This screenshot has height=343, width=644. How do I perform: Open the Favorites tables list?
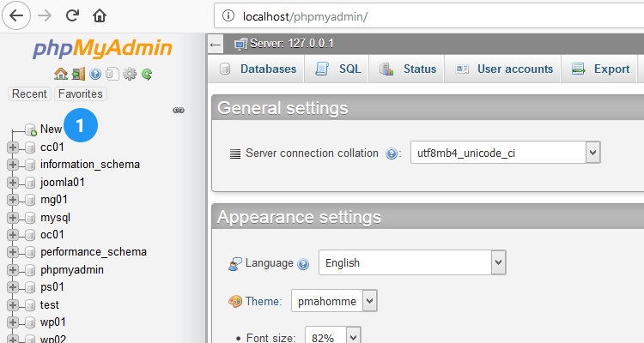point(81,94)
